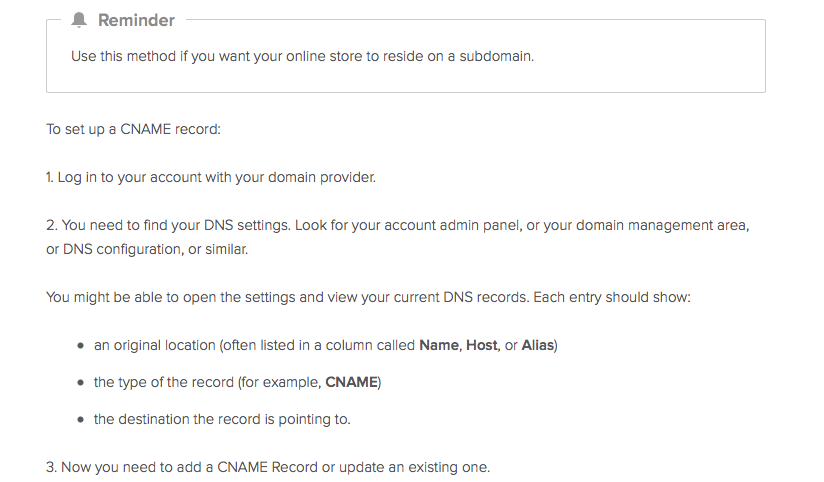
Task: Click the sentence about viewing current DNS records
Action: click(367, 297)
